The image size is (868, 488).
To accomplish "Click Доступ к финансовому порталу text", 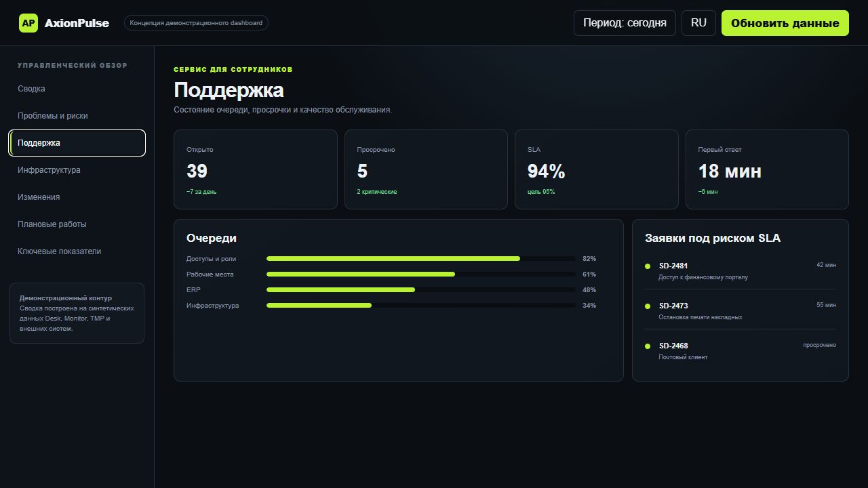I will [x=703, y=277].
